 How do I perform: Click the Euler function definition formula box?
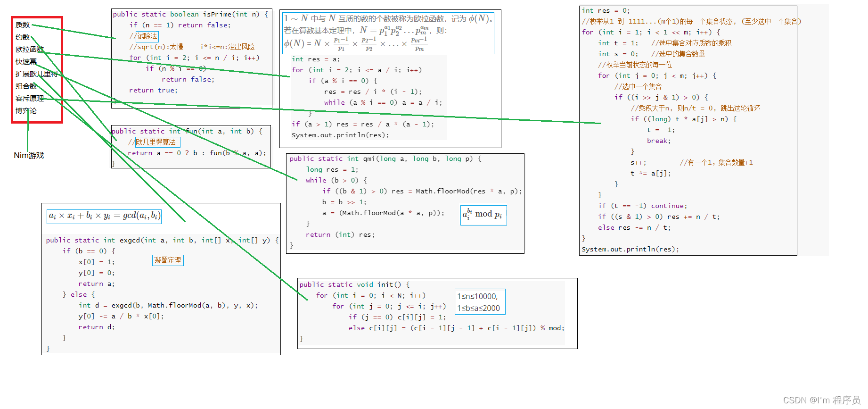[388, 33]
